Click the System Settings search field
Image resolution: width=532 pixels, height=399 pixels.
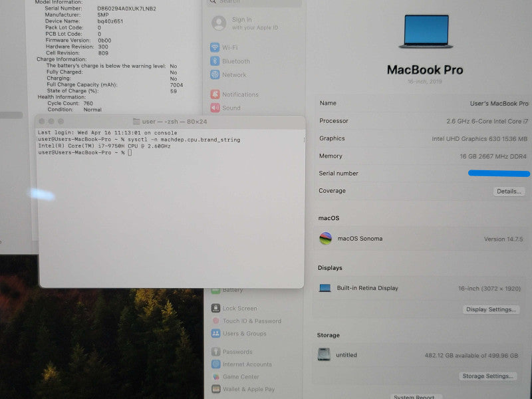(254, 2)
